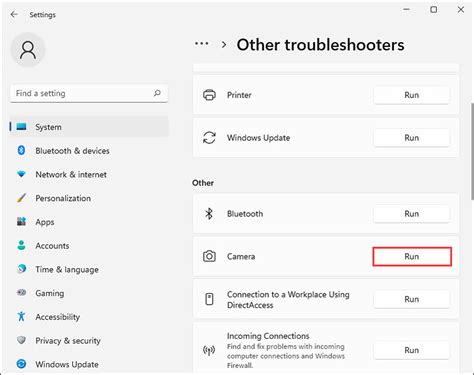Click the Settings window title text
This screenshot has height=375, width=474.
pyautogui.click(x=42, y=15)
